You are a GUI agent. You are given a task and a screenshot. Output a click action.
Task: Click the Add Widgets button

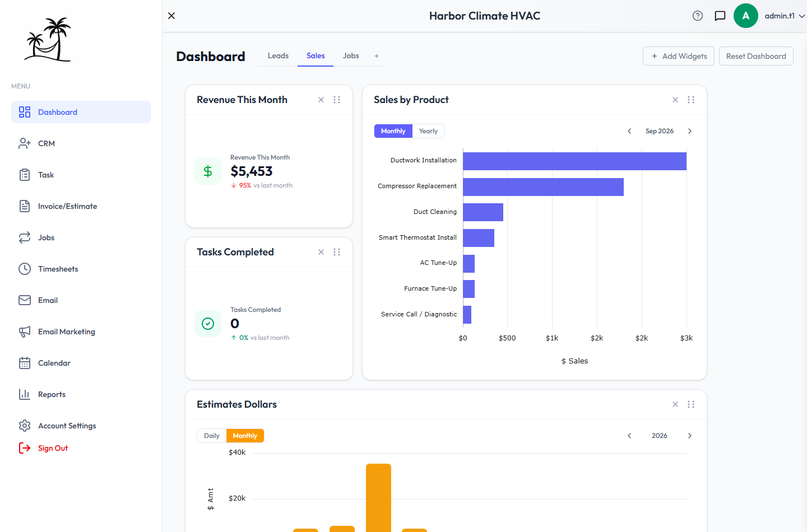point(679,56)
